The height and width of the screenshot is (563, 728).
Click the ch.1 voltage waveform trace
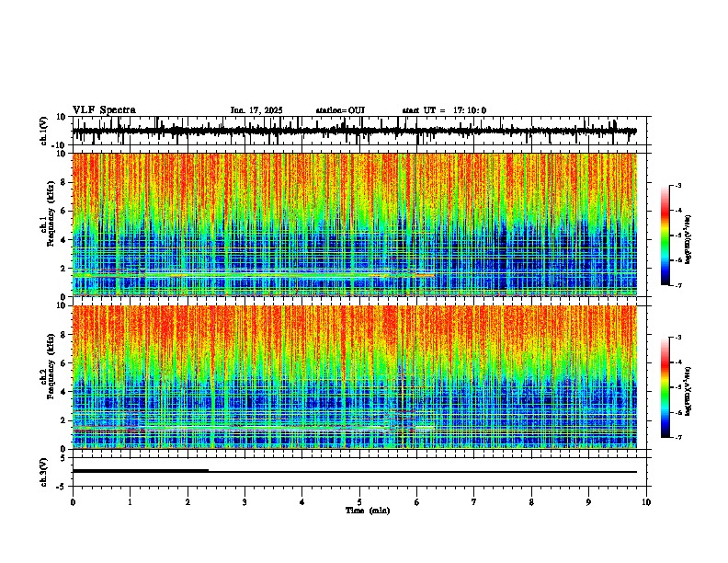coord(354,131)
